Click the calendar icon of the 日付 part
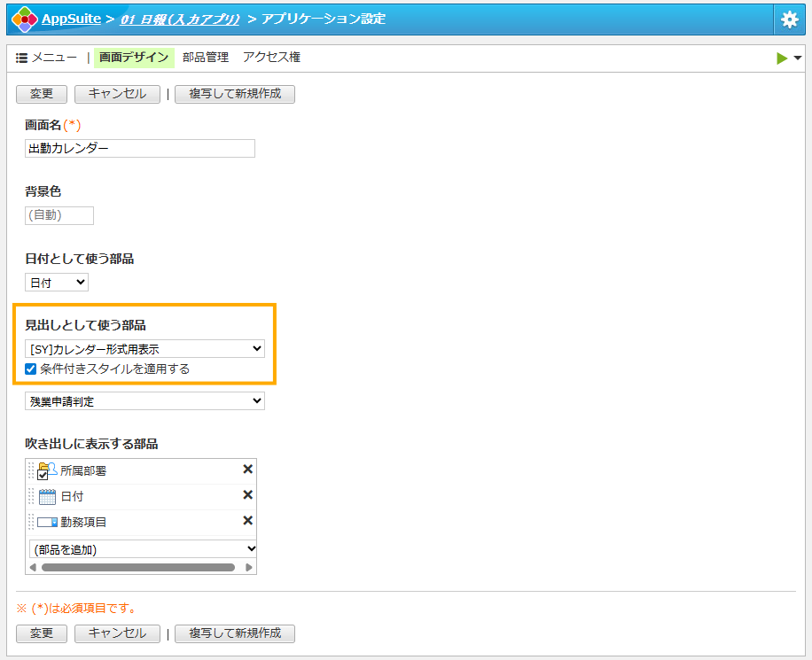Viewport: 812px width, 660px height. (x=48, y=496)
